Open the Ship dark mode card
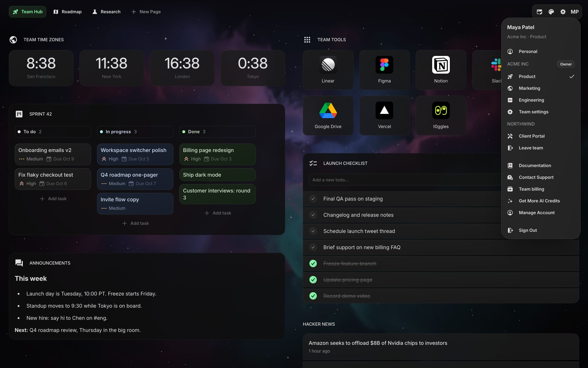Image resolution: width=588 pixels, height=368 pixels. (218, 175)
